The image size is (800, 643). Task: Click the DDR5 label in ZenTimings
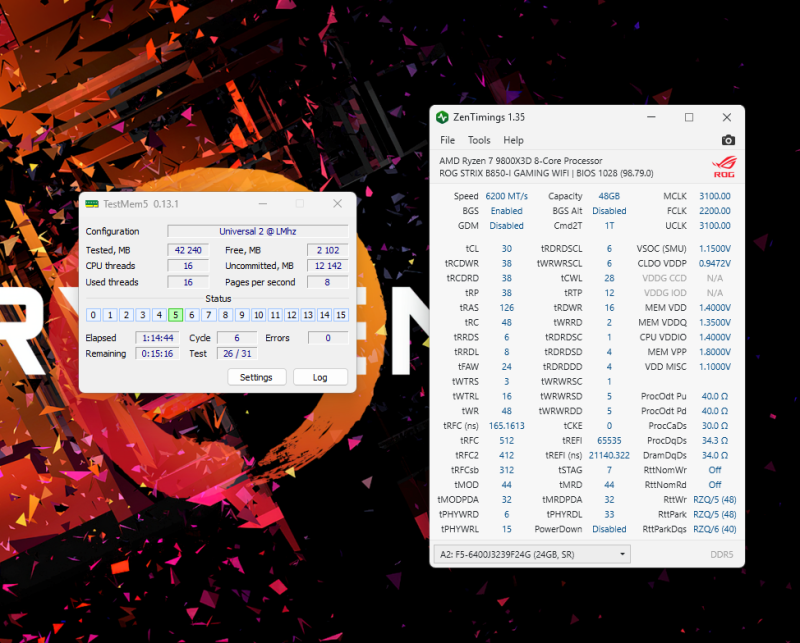[x=721, y=554]
